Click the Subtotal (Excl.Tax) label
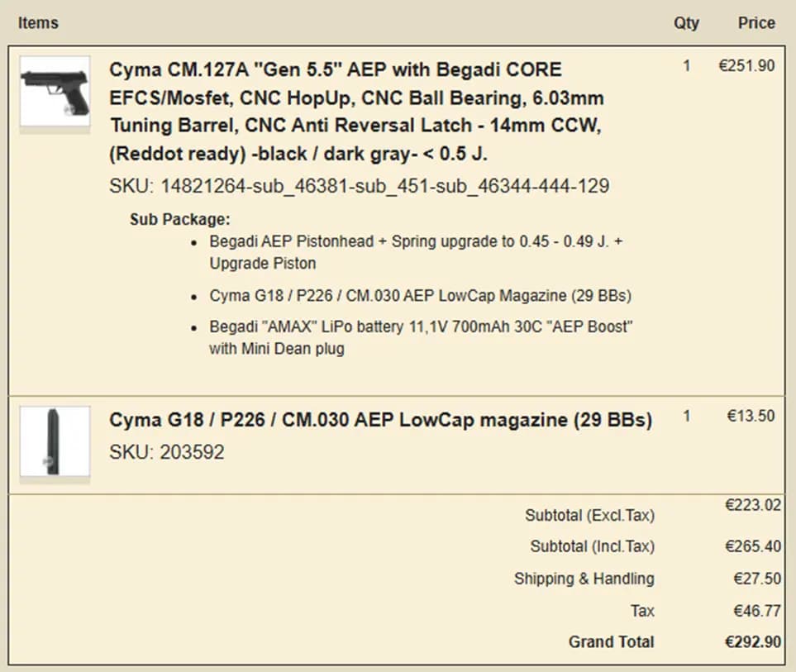The image size is (796, 672). [589, 516]
